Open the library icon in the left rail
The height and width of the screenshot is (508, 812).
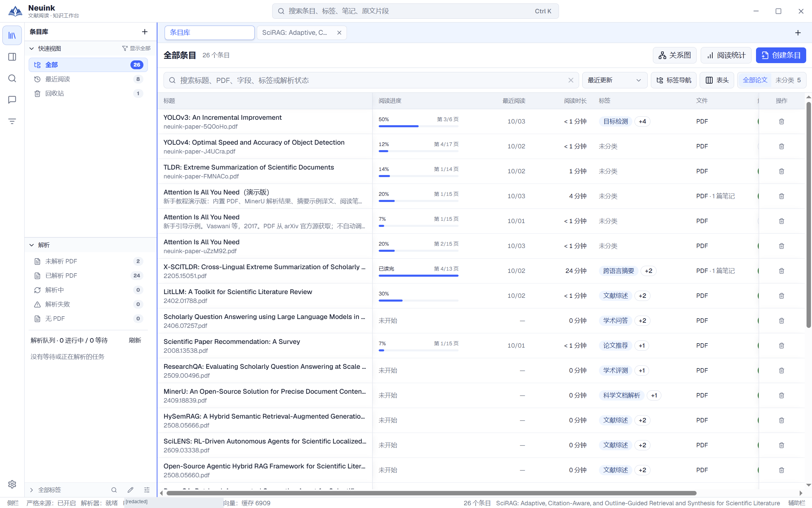[x=12, y=35]
